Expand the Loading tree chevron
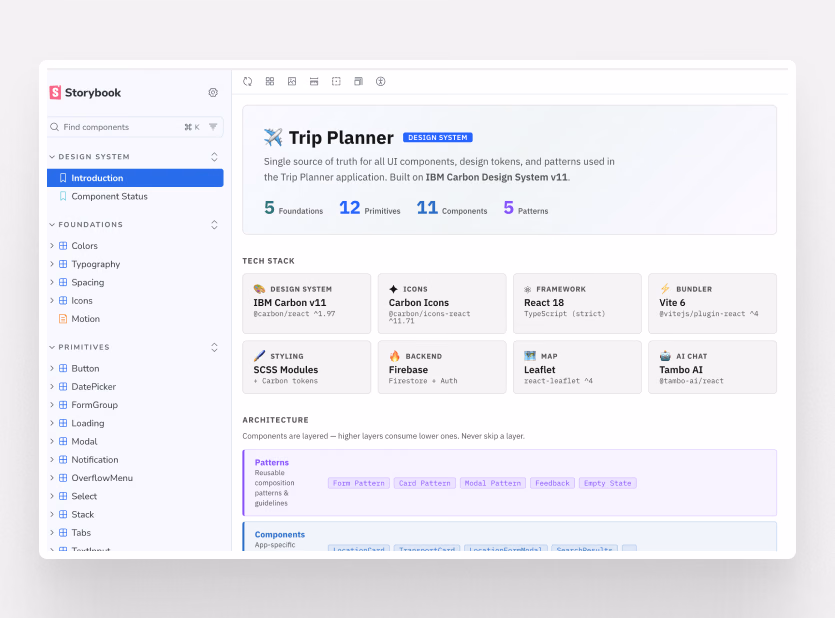The height and width of the screenshot is (618, 835). (x=52, y=423)
